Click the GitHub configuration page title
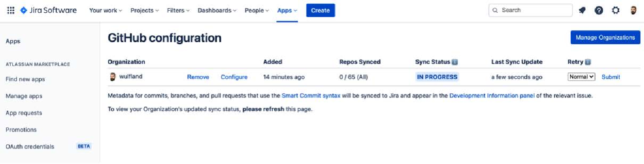Screen dimensions: 644x164 164,38
